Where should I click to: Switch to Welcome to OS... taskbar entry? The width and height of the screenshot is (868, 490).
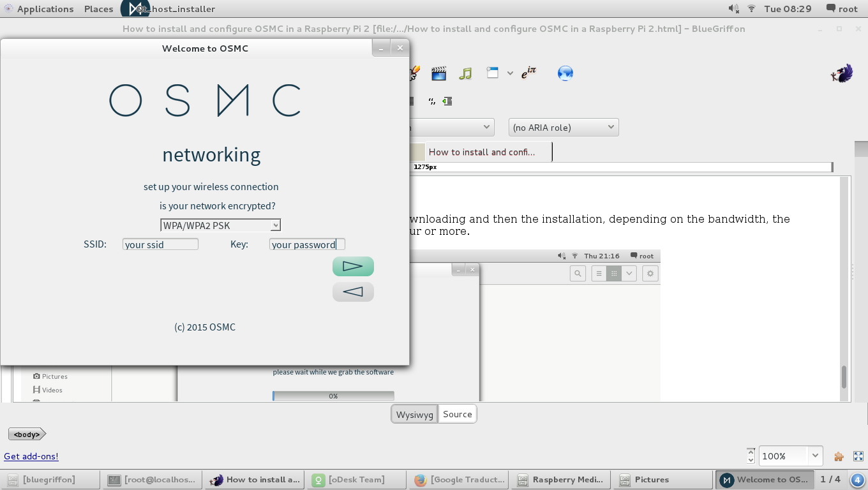pyautogui.click(x=765, y=480)
